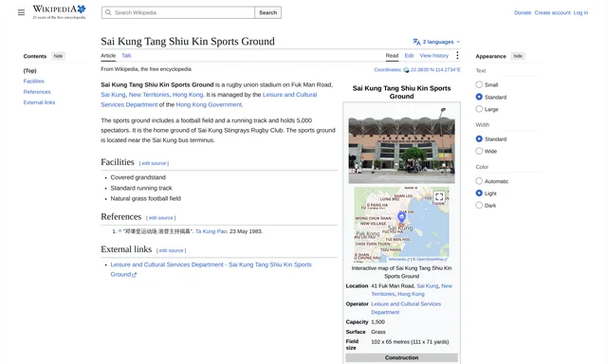Open the three-dot more options menu

[457, 56]
